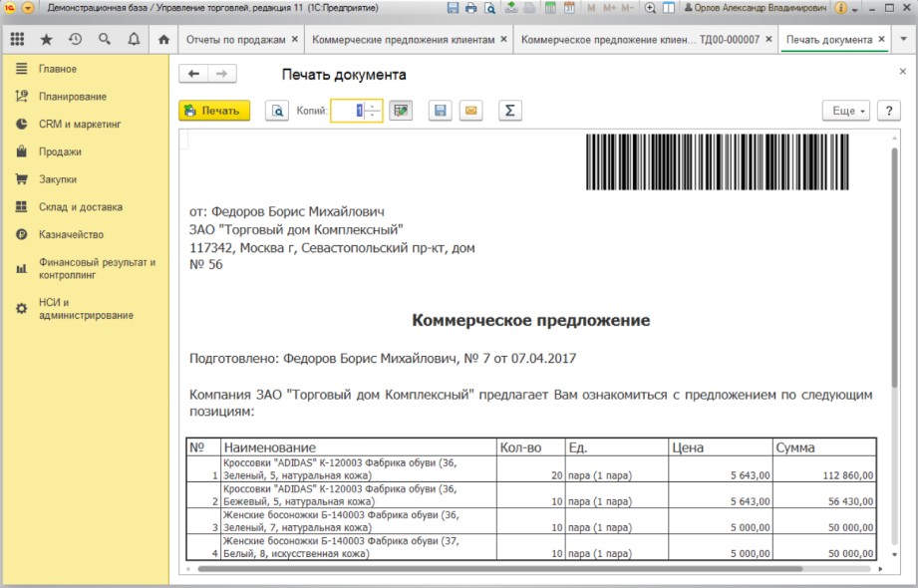The width and height of the screenshot is (918, 588).
Task: Click the Sigma sum button
Action: click(x=510, y=110)
